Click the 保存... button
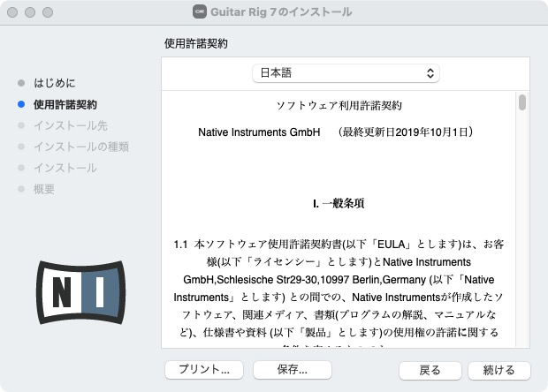 293,369
